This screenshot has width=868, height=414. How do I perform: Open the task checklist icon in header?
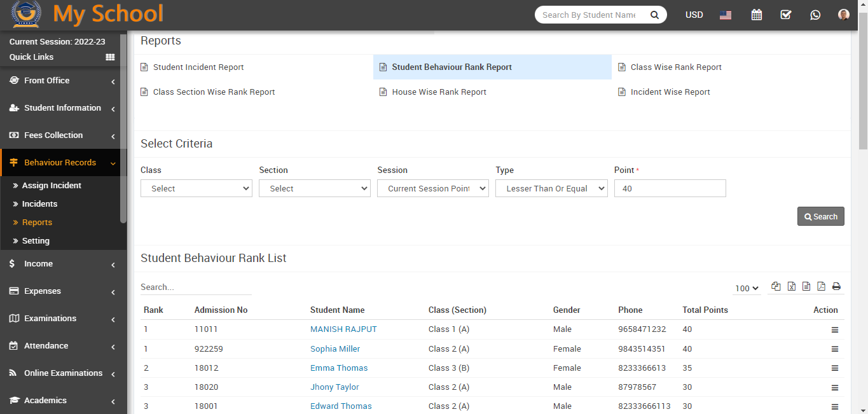point(786,15)
